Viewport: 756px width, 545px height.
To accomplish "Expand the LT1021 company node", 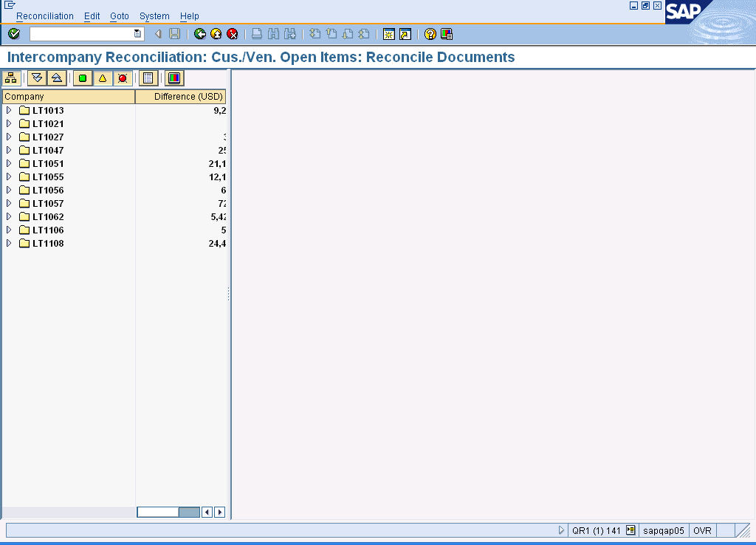I will pos(9,123).
